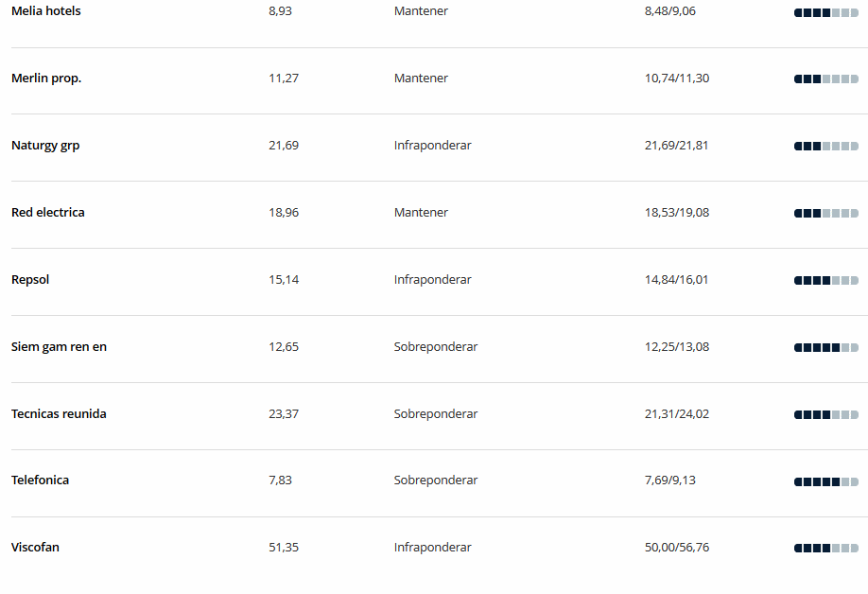Click the Repsol rating bar indicator
868x594 pixels.
[826, 281]
